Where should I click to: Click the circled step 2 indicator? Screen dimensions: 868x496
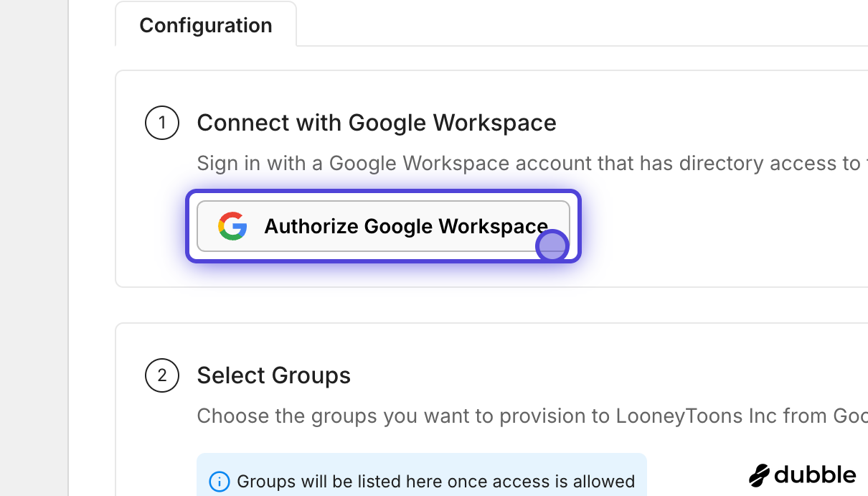[x=161, y=375]
